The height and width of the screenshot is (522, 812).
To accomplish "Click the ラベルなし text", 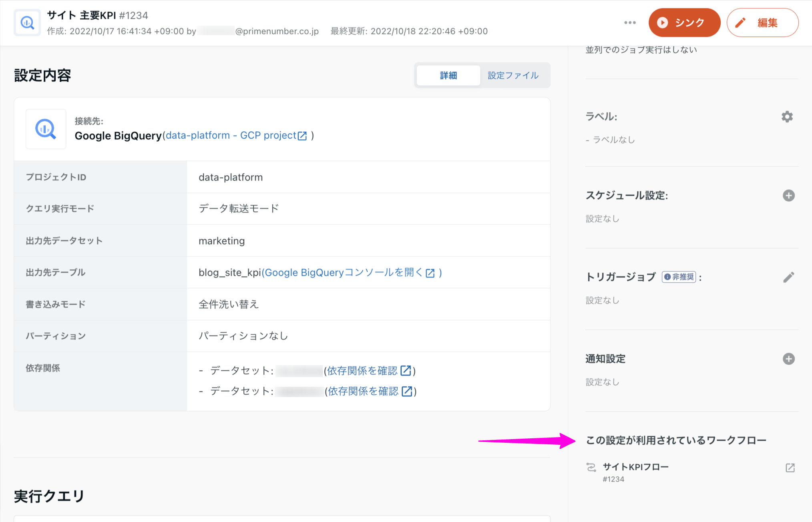I will (x=613, y=140).
